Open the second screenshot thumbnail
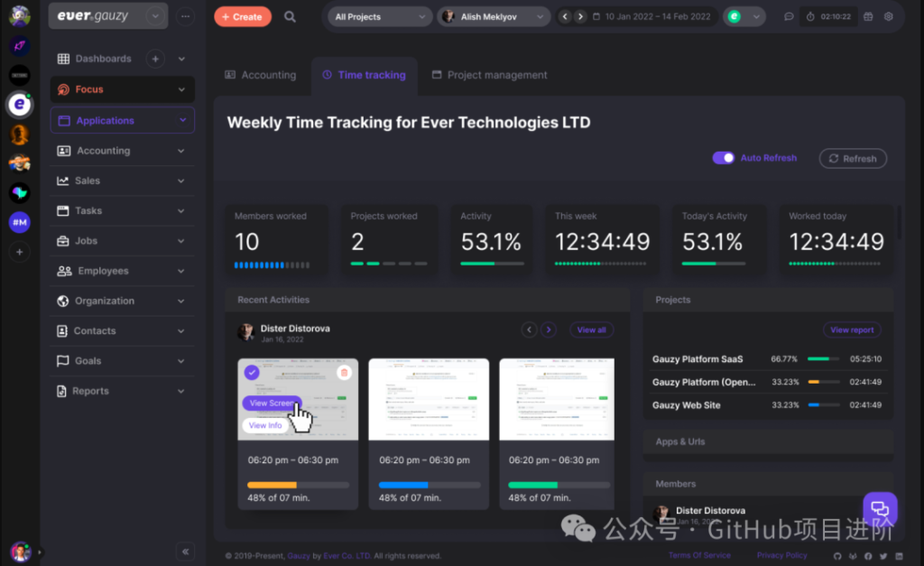 (x=429, y=399)
